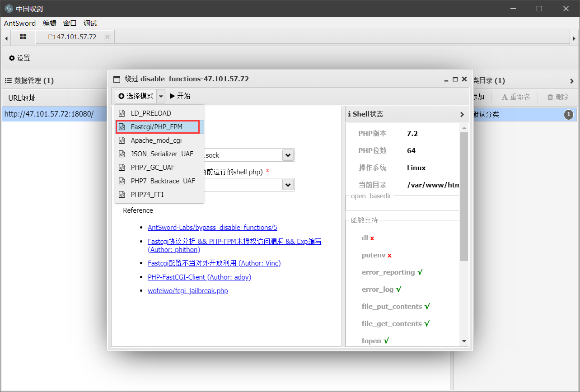Screen dimensions: 580x392
Task: Choose Apache_mod_cgi mode
Action: [x=159, y=140]
